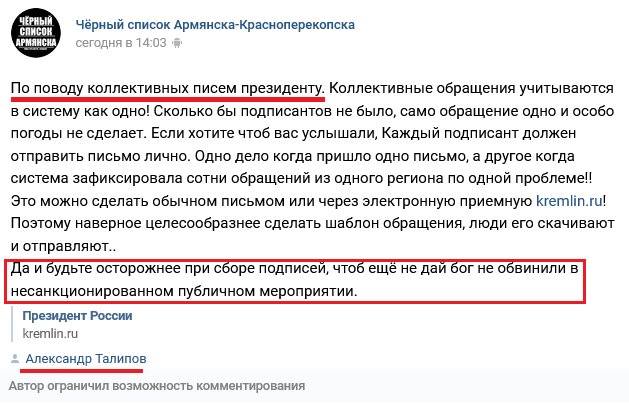Open the Чёрный список Армянска-Красноперекопска group page
This screenshot has width=629, height=409.
click(215, 25)
